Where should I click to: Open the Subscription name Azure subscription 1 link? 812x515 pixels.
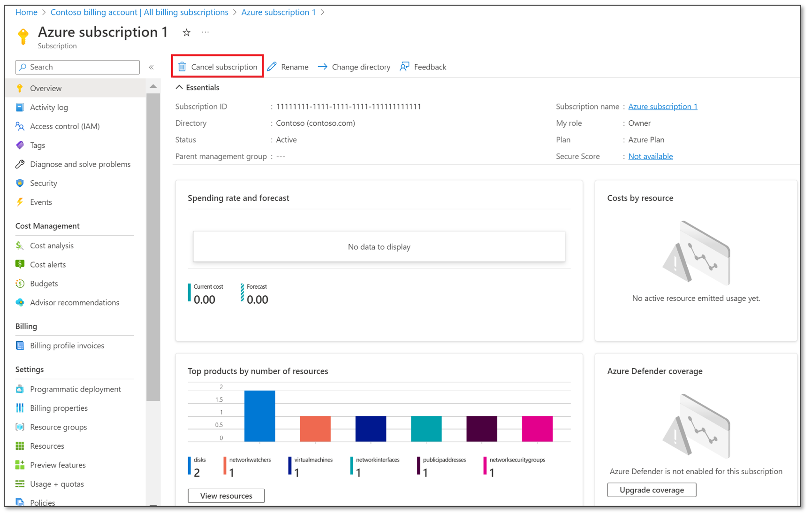[x=662, y=107]
